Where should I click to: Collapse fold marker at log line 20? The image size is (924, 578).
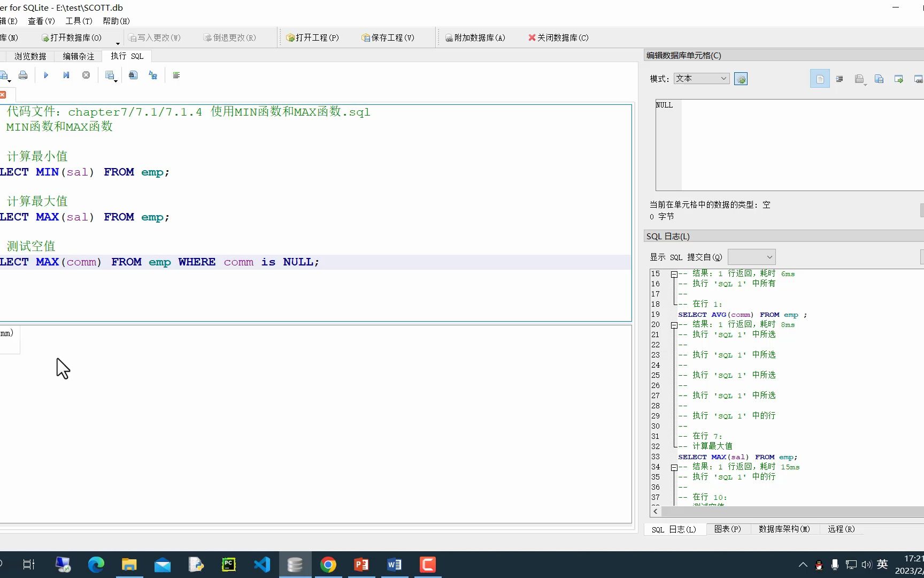click(674, 325)
